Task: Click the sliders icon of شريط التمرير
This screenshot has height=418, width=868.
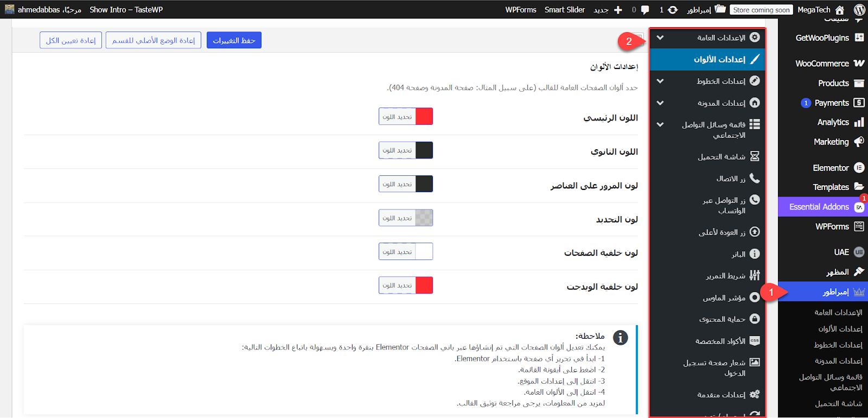Action: click(755, 275)
